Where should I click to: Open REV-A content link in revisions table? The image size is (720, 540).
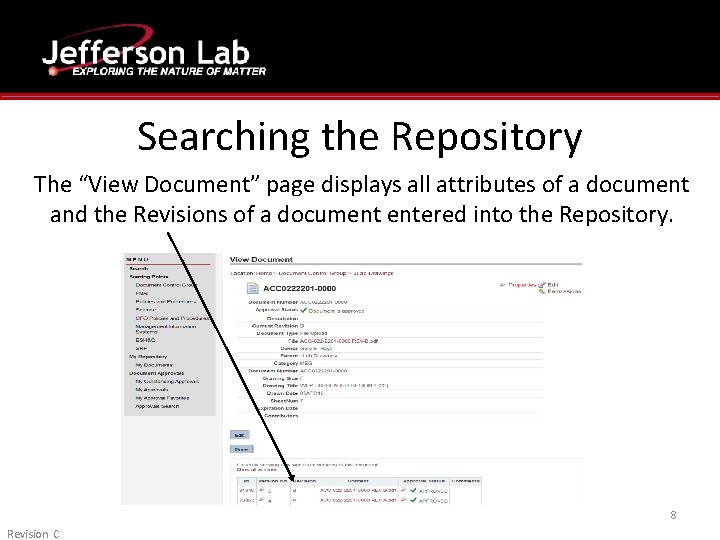358,500
